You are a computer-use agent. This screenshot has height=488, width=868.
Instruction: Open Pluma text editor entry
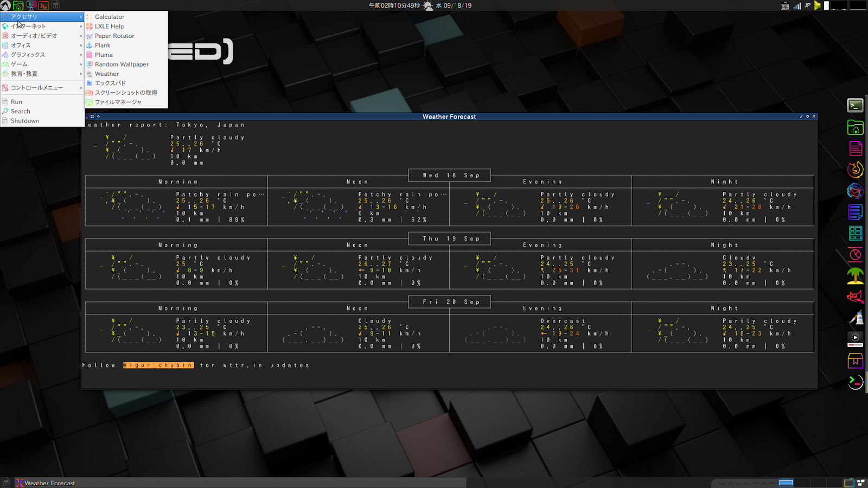(126, 55)
